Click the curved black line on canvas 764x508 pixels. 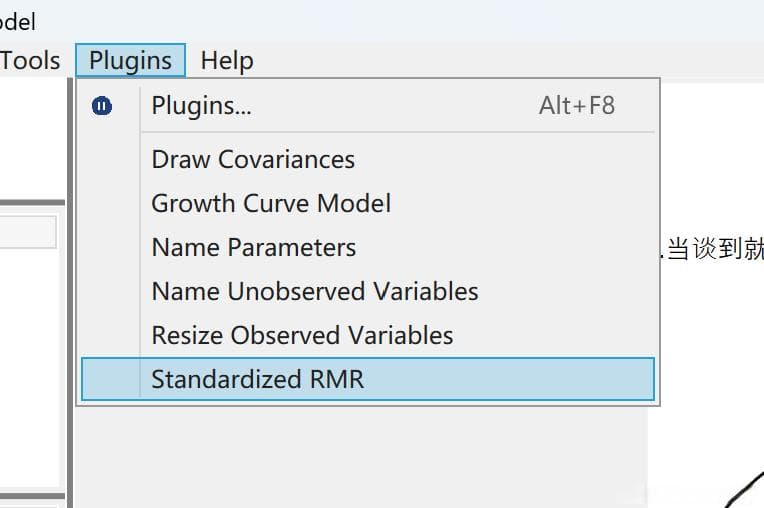tap(744, 489)
